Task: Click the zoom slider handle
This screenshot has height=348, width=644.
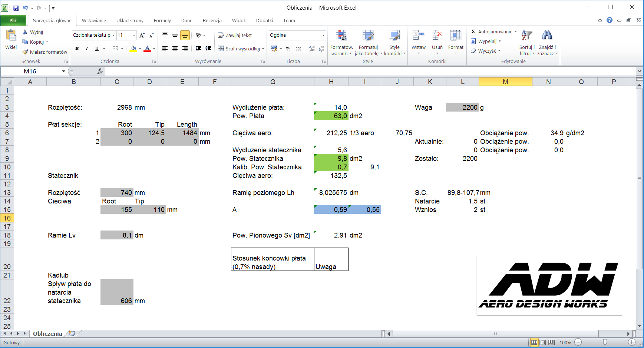Action: [605, 342]
